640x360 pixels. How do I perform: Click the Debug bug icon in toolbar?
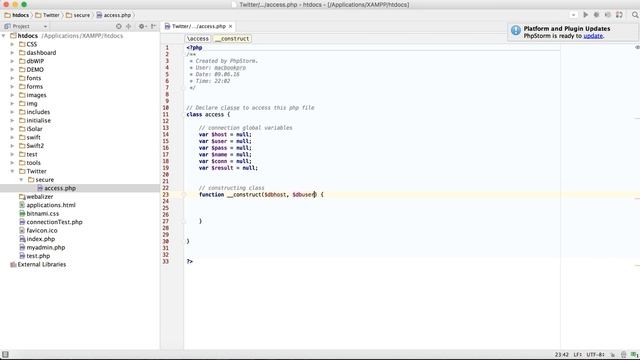[596, 15]
